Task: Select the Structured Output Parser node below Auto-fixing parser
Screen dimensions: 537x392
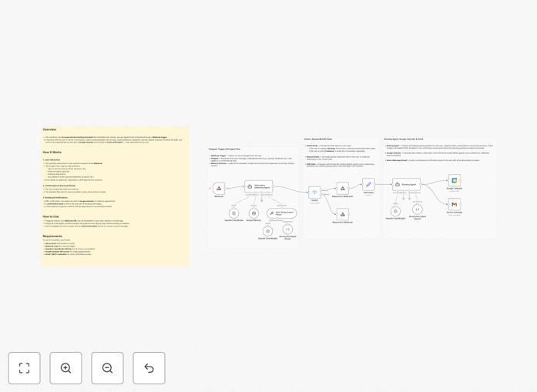Action: 287,230
